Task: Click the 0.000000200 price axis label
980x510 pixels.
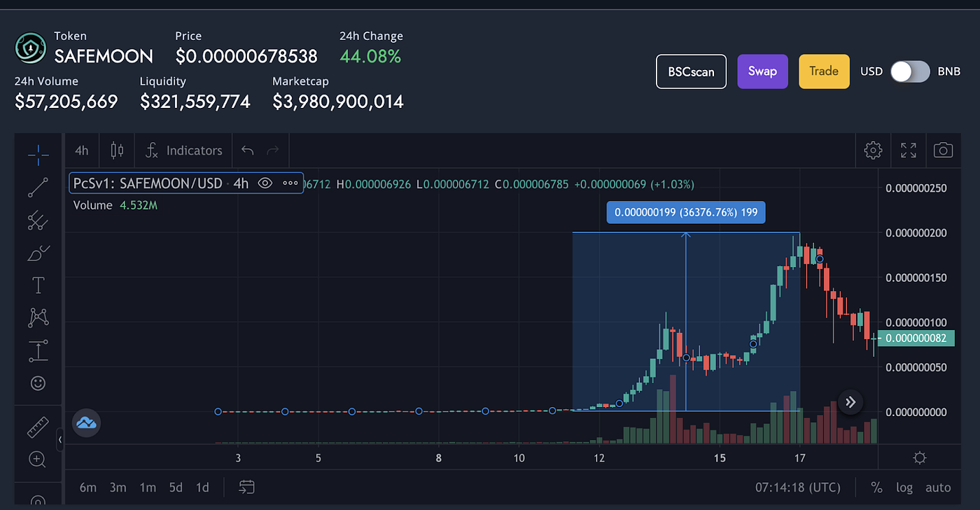Action: (916, 233)
